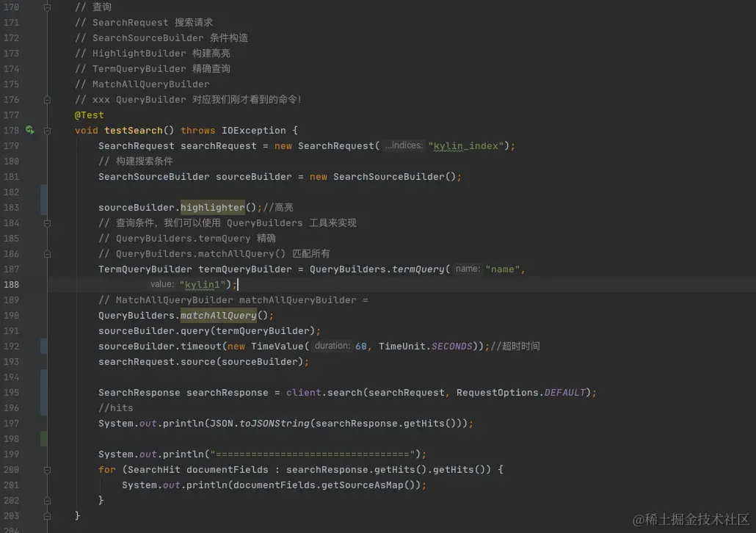Click line number 179 in gutter
Image resolution: width=756 pixels, height=533 pixels.
pos(11,145)
